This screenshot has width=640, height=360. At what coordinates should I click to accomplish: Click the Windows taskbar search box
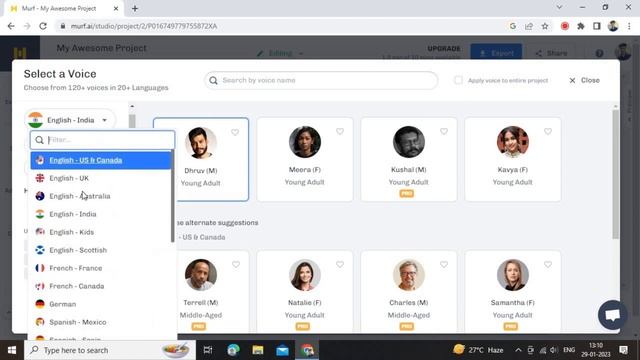[110, 350]
